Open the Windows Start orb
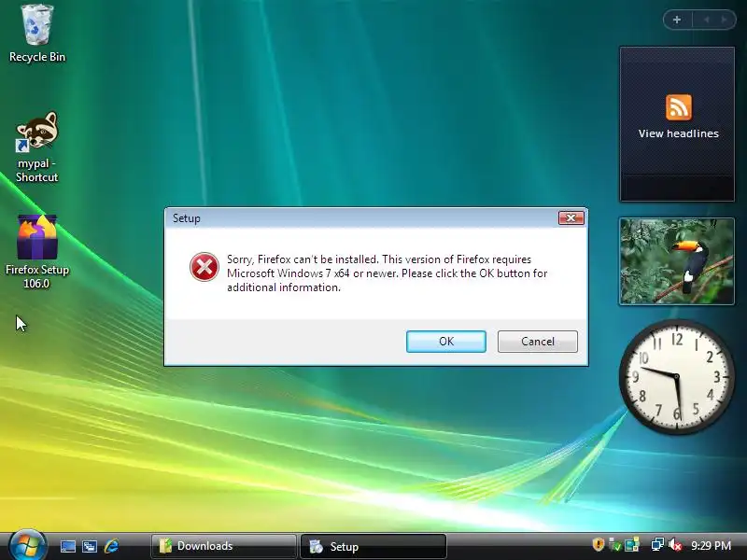 coord(27,545)
